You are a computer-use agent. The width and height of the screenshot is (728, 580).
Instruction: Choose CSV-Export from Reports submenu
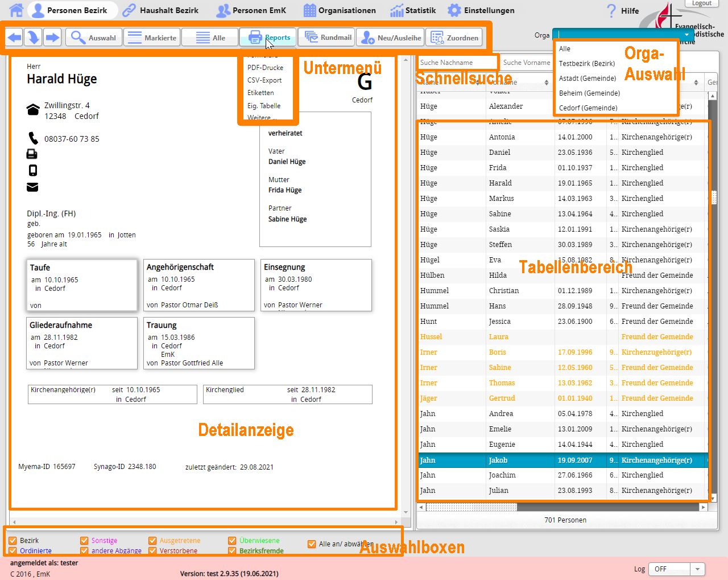click(x=264, y=80)
